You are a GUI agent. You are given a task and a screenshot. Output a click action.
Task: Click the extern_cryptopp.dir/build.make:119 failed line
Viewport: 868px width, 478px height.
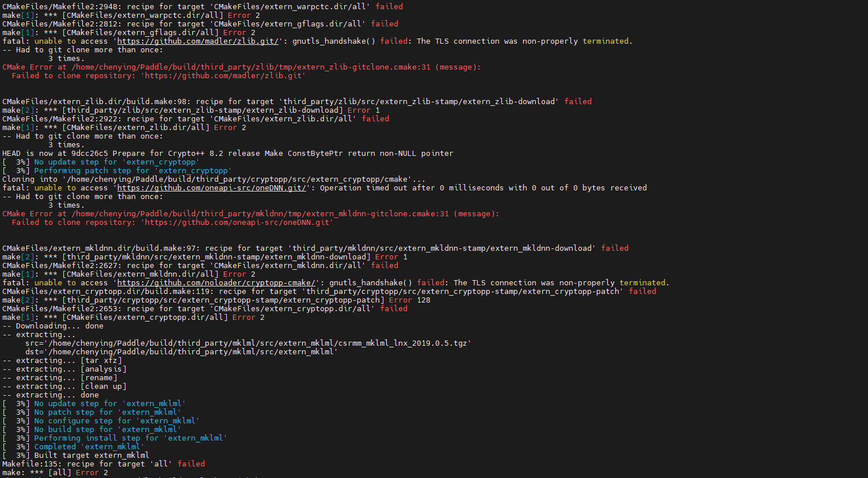tap(329, 292)
